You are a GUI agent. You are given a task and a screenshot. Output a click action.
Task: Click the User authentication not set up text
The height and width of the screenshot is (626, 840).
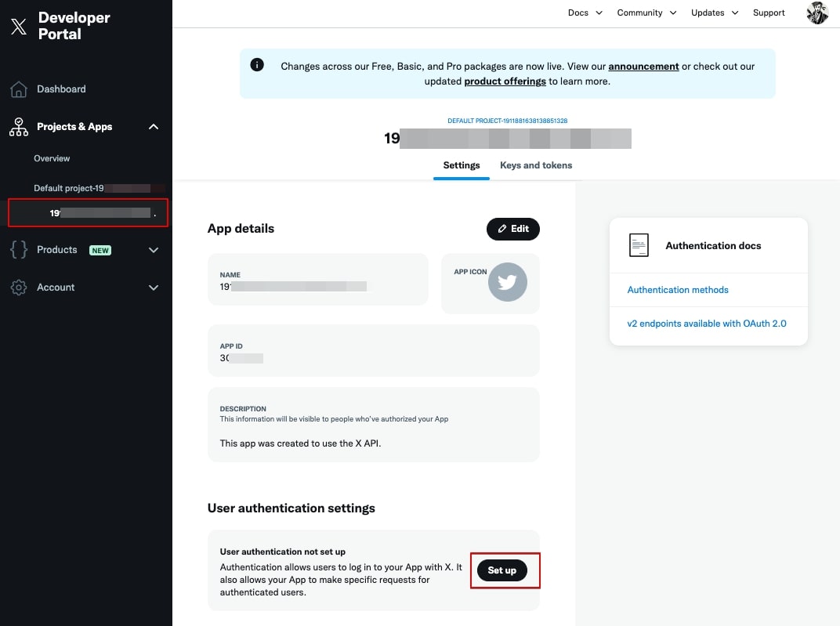[x=282, y=552]
